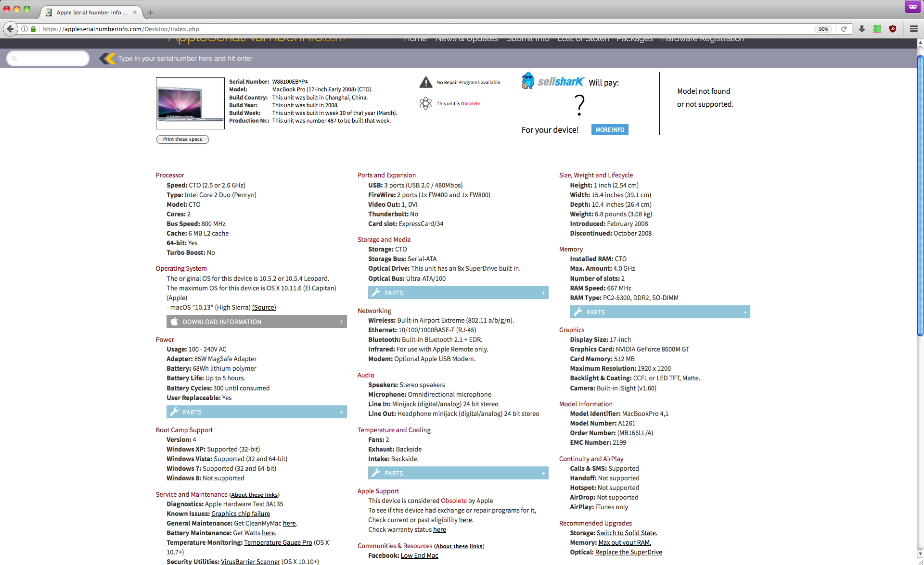Click the EMC Number 2199 text
The image size is (924, 565).
pyautogui.click(x=598, y=442)
